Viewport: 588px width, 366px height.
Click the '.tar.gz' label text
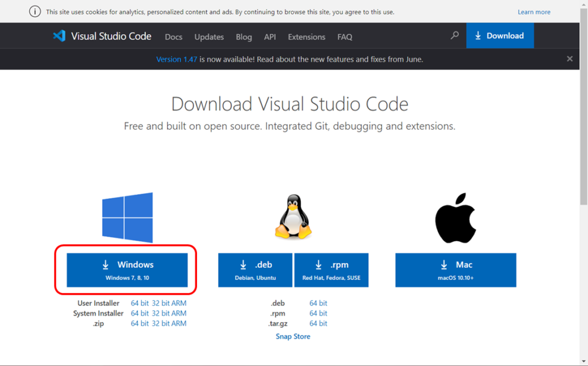[x=278, y=323]
